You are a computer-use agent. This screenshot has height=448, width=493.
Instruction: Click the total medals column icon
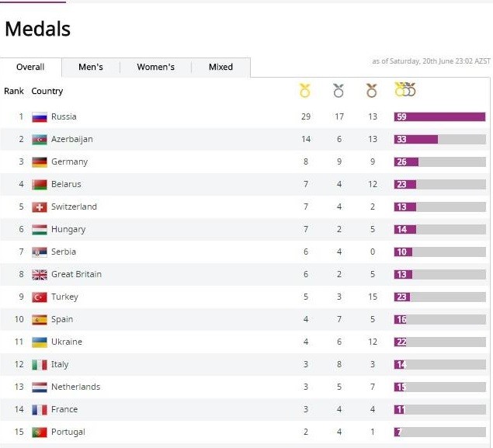pos(405,90)
